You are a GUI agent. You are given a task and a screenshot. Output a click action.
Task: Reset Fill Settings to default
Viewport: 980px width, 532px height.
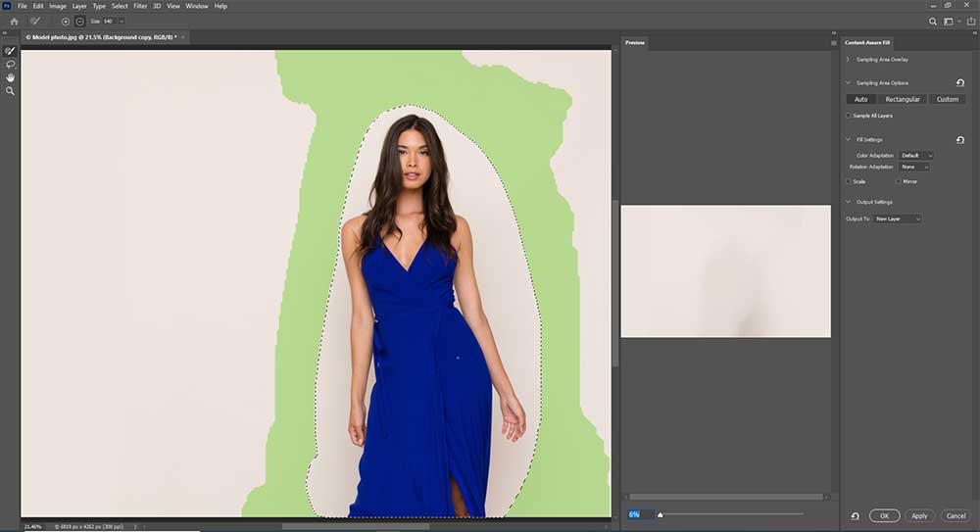(959, 140)
